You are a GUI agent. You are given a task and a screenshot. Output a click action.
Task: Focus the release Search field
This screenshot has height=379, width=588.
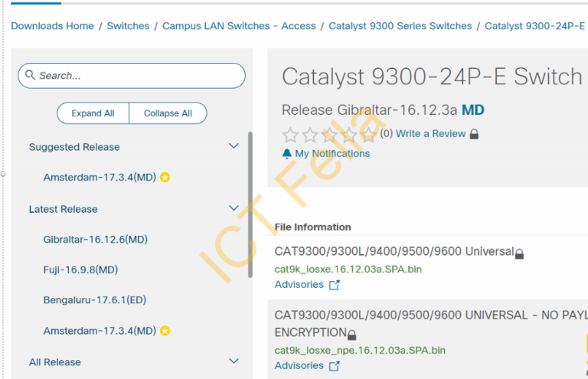[132, 76]
